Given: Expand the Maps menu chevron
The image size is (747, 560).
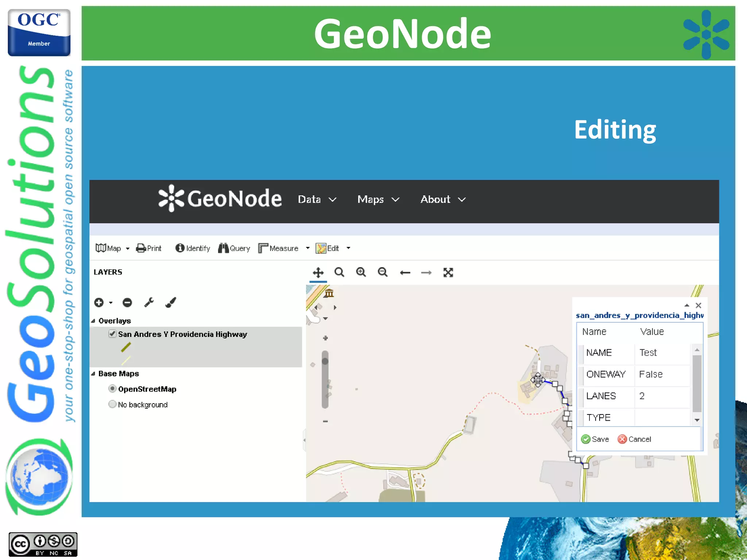Looking at the screenshot, I should tap(395, 200).
